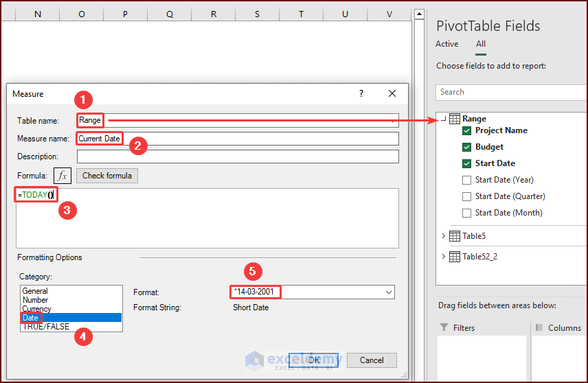Select column P header
588x383 pixels.
(x=125, y=14)
